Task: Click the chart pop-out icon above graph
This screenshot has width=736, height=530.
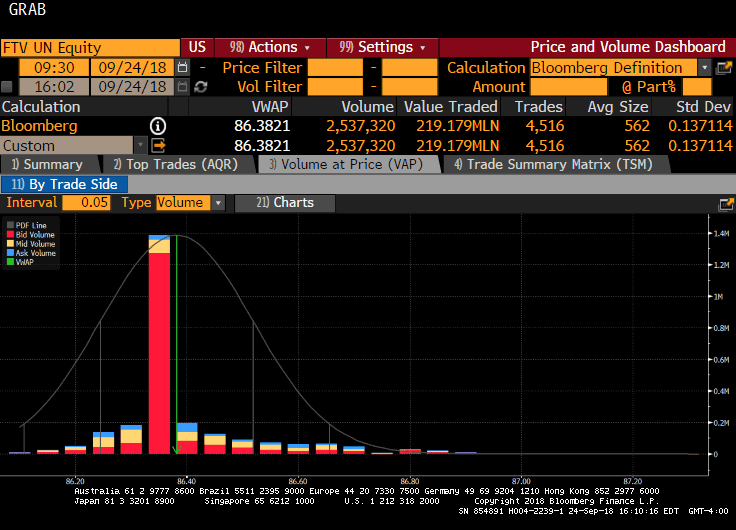Action: tap(725, 203)
